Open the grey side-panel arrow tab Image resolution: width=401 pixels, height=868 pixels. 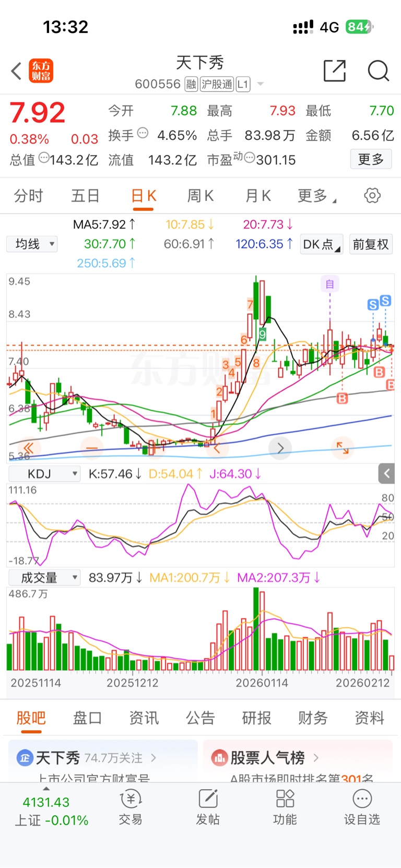click(386, 473)
